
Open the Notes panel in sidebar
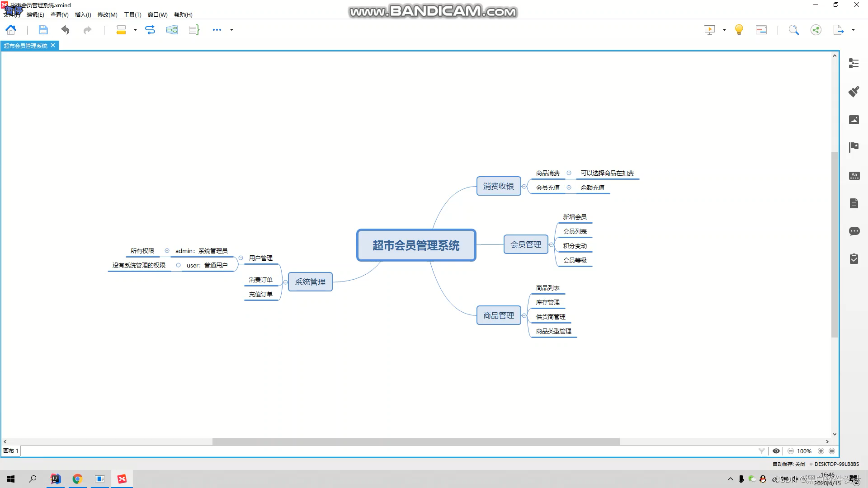tap(854, 203)
